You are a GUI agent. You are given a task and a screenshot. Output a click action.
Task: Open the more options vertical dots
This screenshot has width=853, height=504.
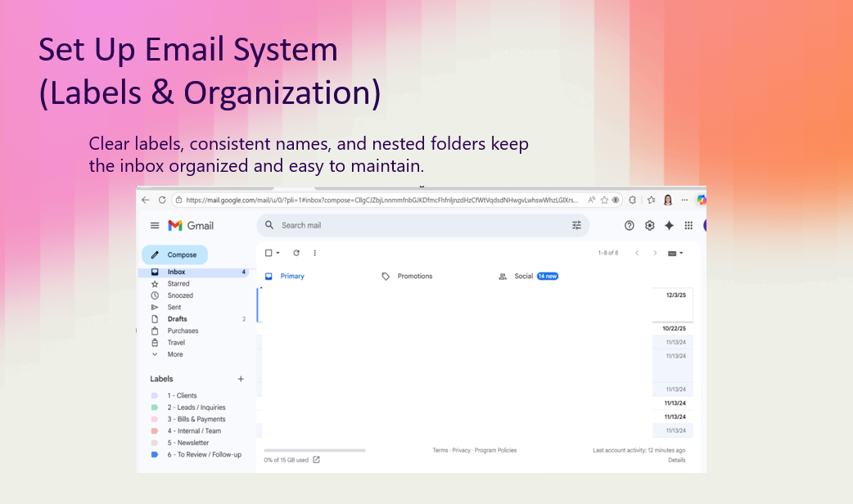click(x=314, y=253)
